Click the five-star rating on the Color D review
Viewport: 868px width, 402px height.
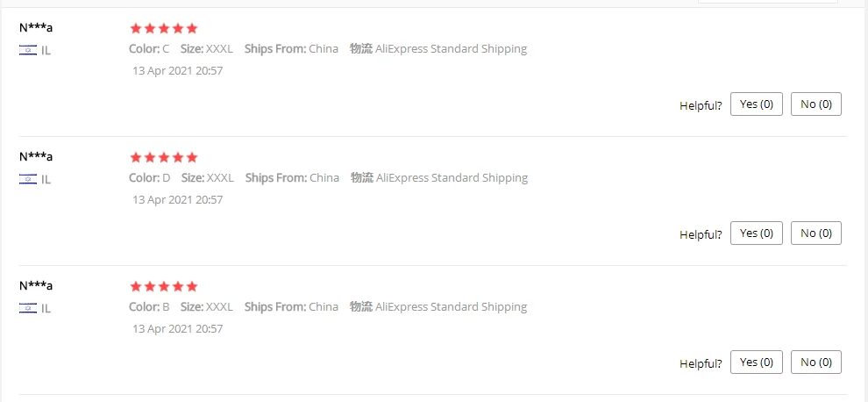[x=164, y=158]
